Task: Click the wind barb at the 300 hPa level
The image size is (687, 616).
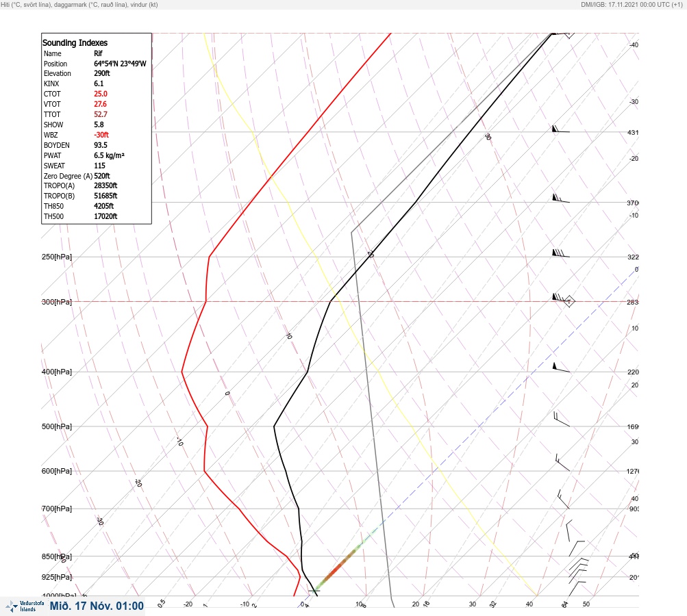Action: [x=560, y=298]
